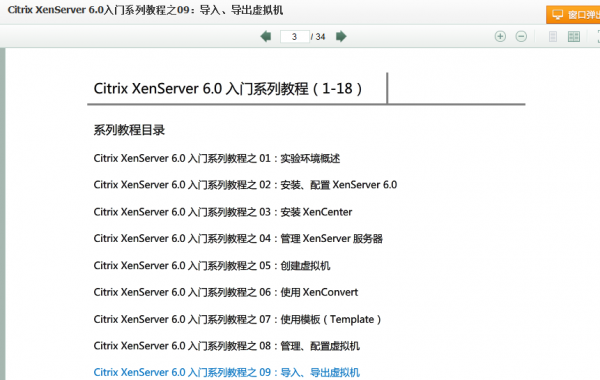Screen dimensions: 600x380
Task: Click the page number input field
Action: 295,37
